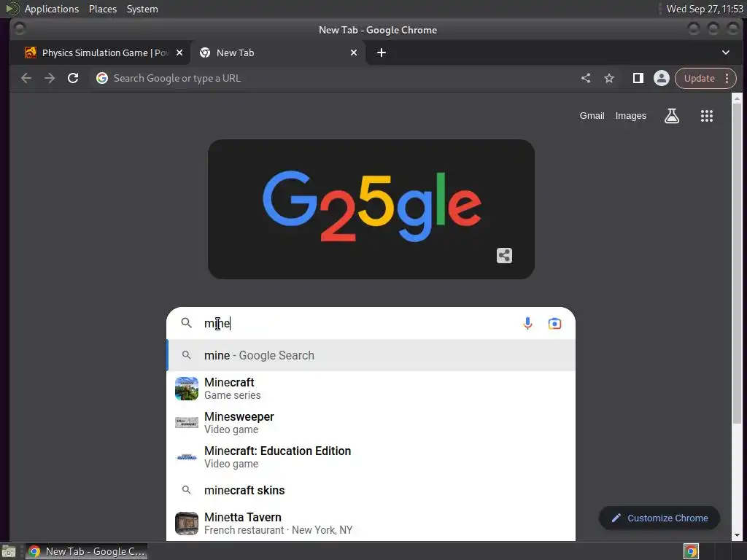Expand the tab search chevron
Screen dimensions: 747x560
point(726,52)
